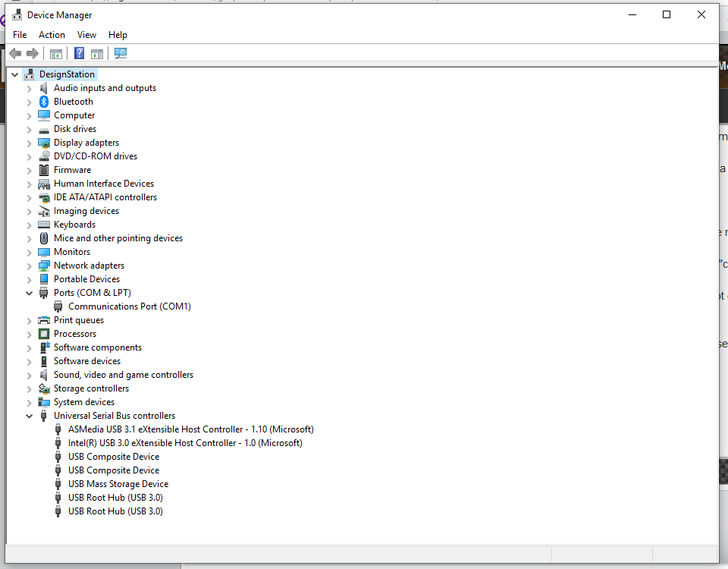Expand the Computer category
This screenshot has width=728, height=569.
[x=30, y=115]
